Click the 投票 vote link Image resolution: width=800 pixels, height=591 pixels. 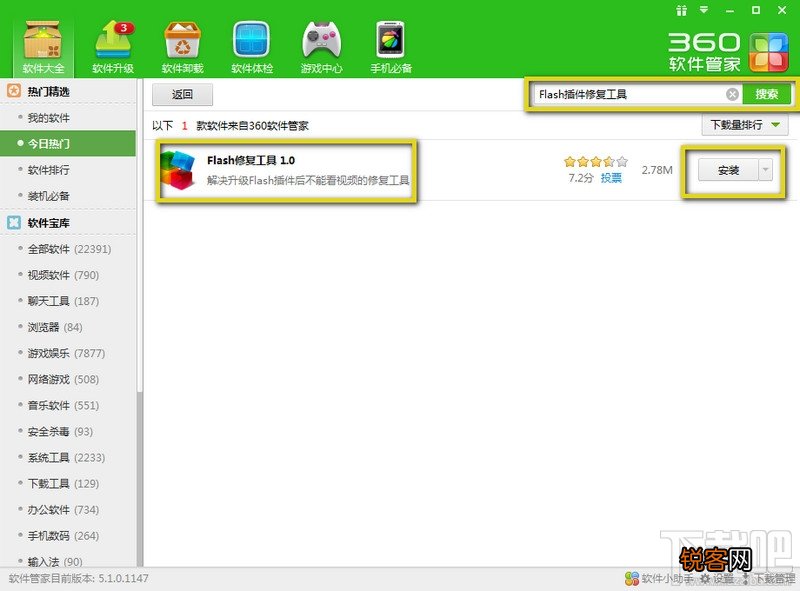point(611,177)
